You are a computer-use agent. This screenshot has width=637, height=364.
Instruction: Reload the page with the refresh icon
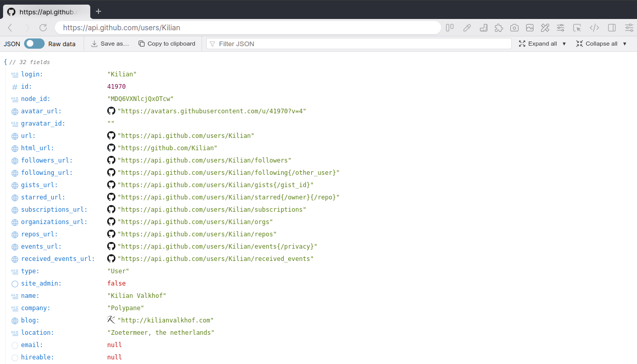[x=43, y=28]
